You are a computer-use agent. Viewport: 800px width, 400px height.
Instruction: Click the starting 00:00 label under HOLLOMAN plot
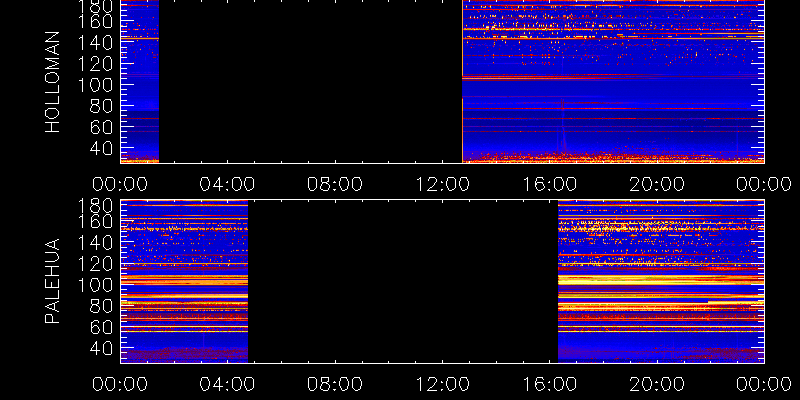pyautogui.click(x=120, y=184)
